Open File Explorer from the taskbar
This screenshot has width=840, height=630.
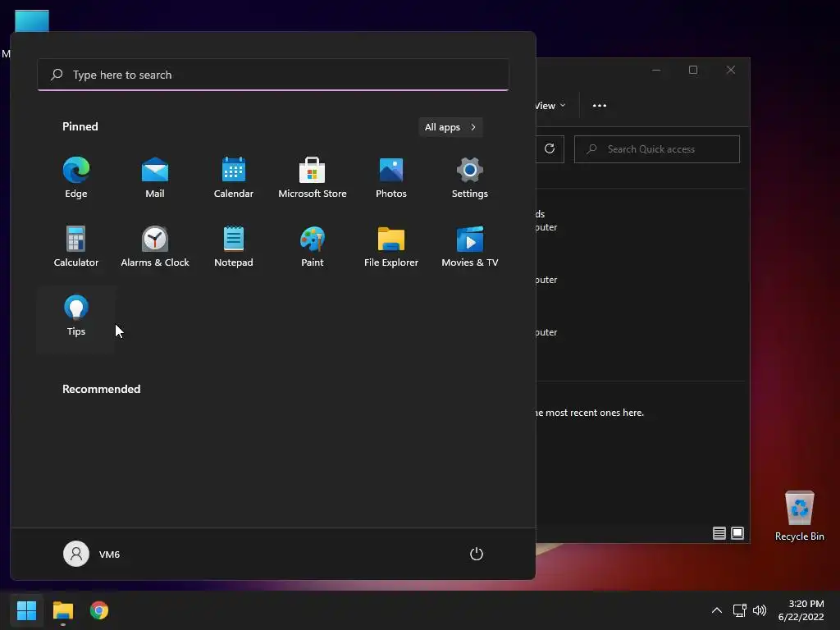point(62,610)
